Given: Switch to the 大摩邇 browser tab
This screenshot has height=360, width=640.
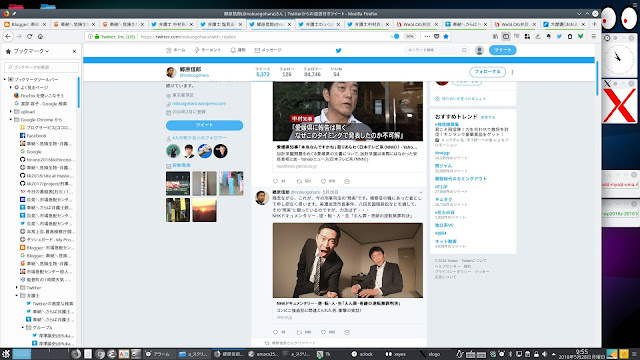Looking at the screenshot, I should [x=564, y=24].
